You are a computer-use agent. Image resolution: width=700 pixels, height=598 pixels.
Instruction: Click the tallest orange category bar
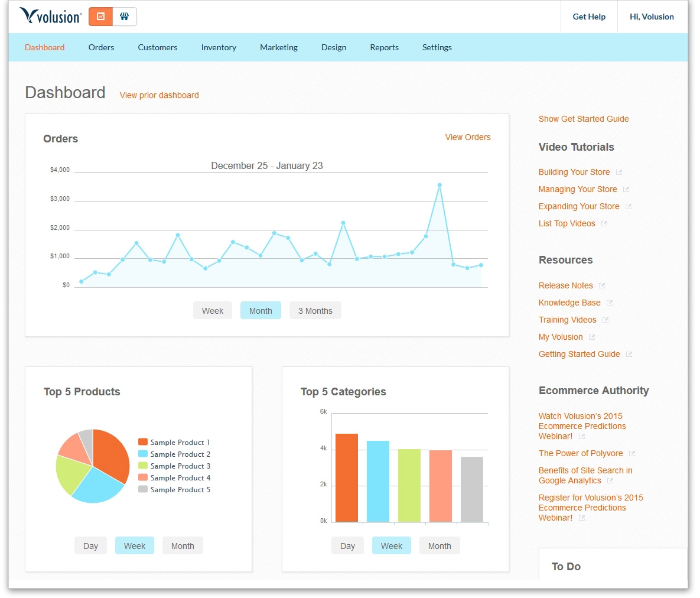[x=347, y=478]
